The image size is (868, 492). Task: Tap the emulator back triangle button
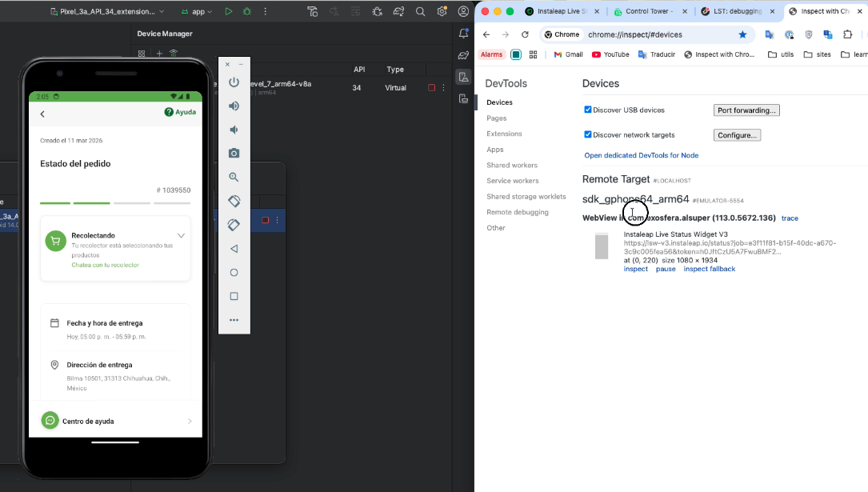pos(234,249)
